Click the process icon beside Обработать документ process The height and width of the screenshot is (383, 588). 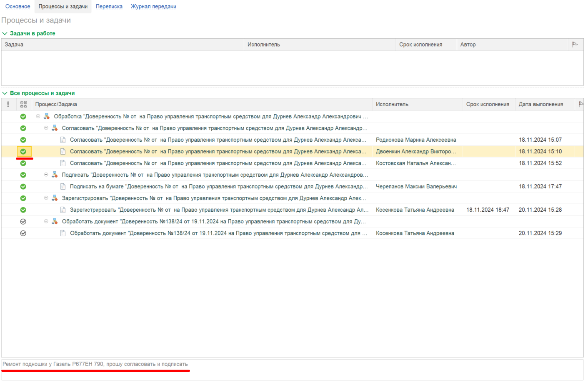(55, 221)
